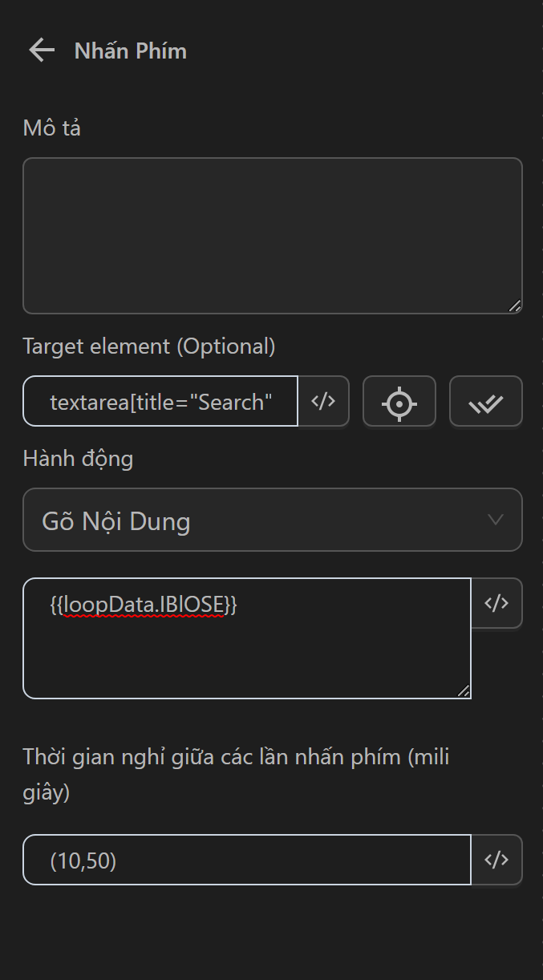Click the Hành động label
543x980 pixels.
click(78, 459)
